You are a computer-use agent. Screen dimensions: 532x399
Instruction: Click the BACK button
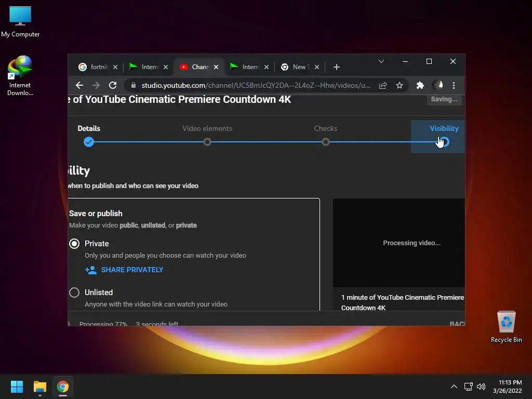coord(457,324)
